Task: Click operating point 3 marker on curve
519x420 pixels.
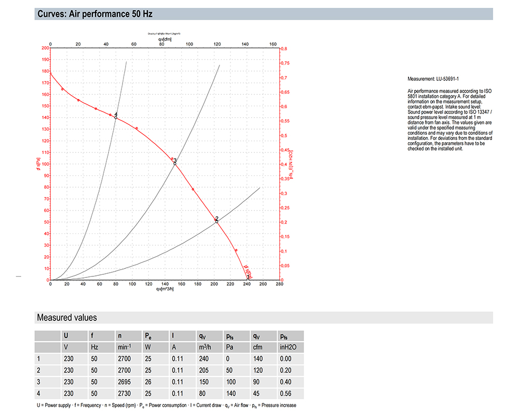Action: click(175, 163)
